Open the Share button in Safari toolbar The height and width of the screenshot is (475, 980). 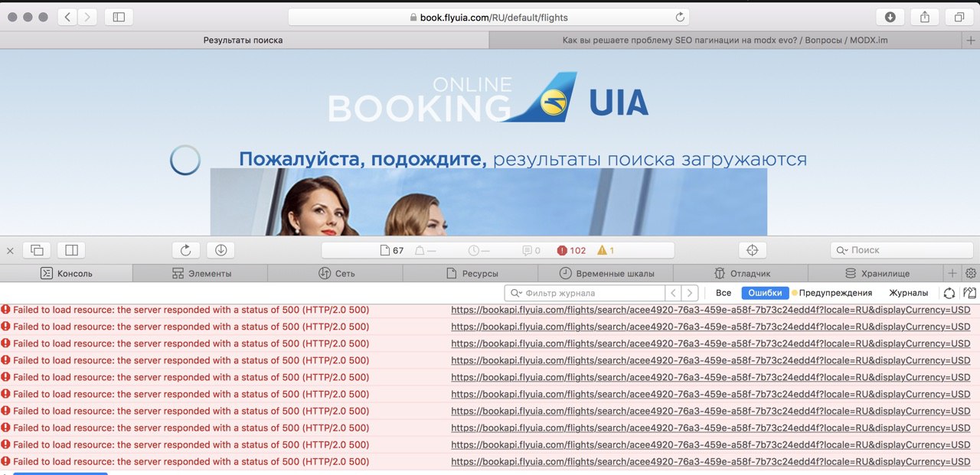click(x=925, y=17)
